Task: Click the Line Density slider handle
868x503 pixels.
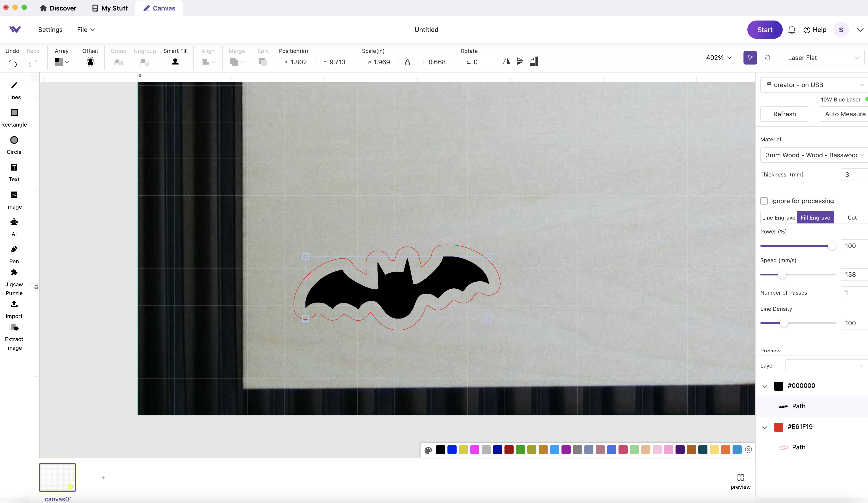Action: tap(784, 323)
